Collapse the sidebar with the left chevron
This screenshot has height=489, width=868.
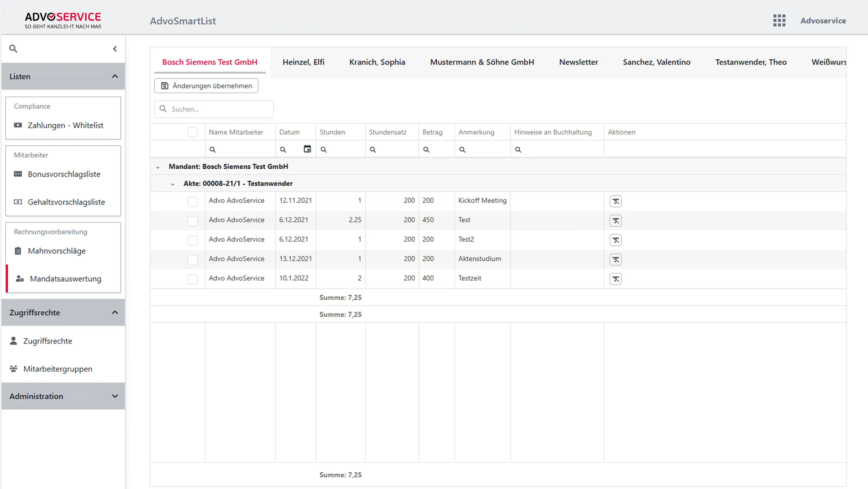click(115, 49)
